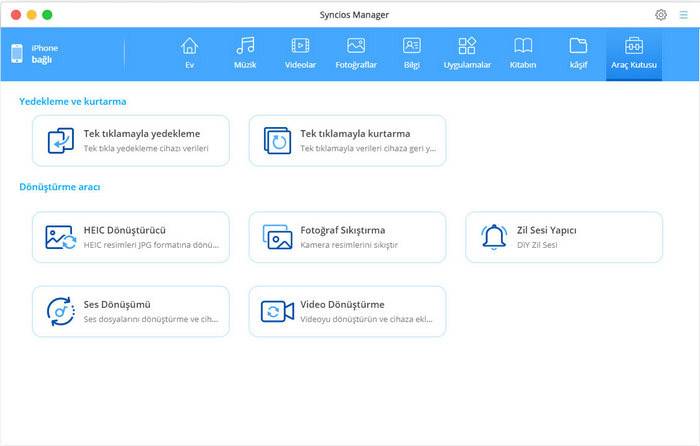Viewport: 700px width, 446px height.
Task: Switch to the Fotoğraflar tab label
Action: [356, 65]
